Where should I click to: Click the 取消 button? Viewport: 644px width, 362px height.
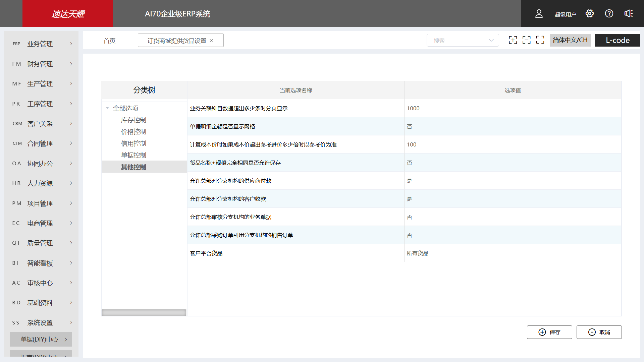pos(599,332)
